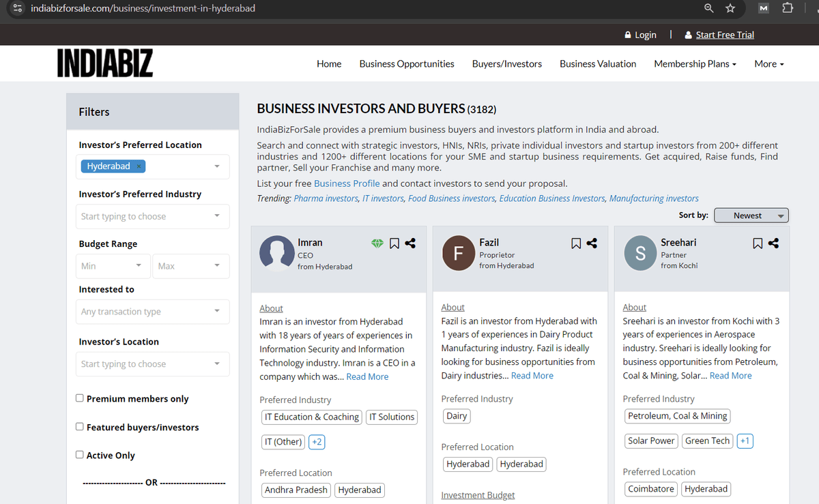Open the Sort by Newest dropdown
The width and height of the screenshot is (819, 504).
point(751,216)
